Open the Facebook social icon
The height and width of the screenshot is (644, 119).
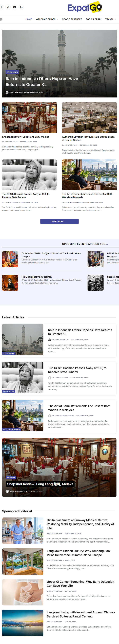click(1, 7)
